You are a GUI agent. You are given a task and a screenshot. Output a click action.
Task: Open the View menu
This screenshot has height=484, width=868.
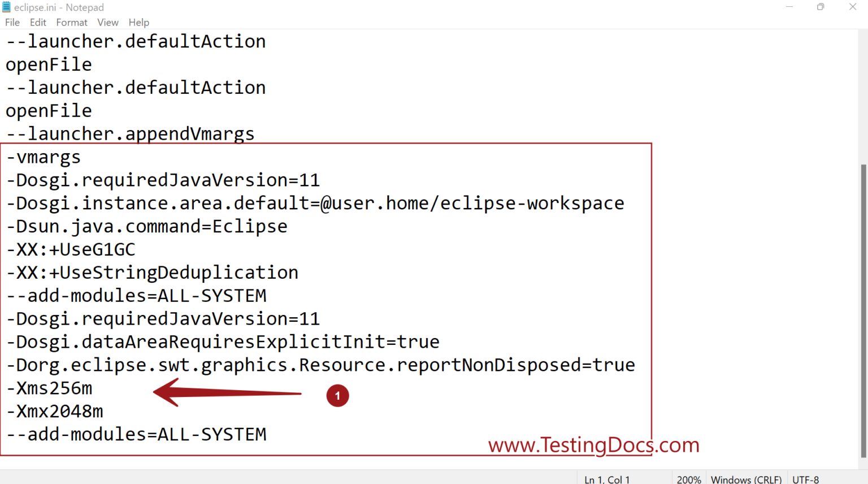coord(108,22)
